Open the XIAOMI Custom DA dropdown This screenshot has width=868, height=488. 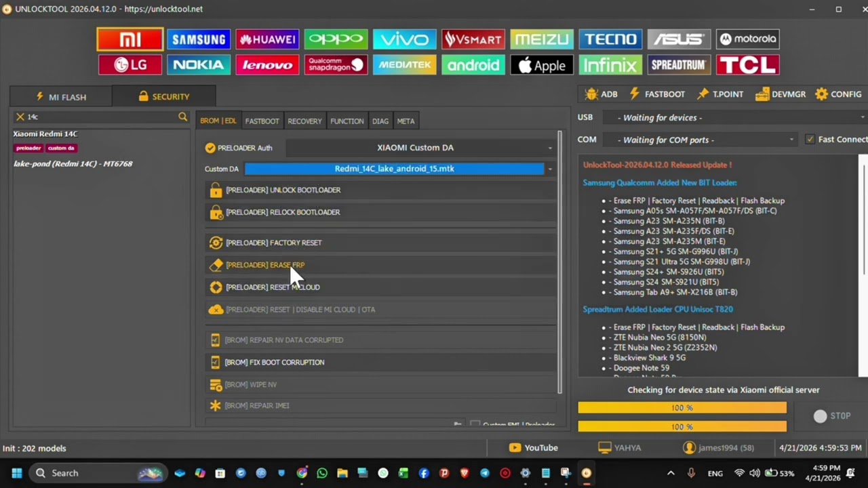click(420, 148)
